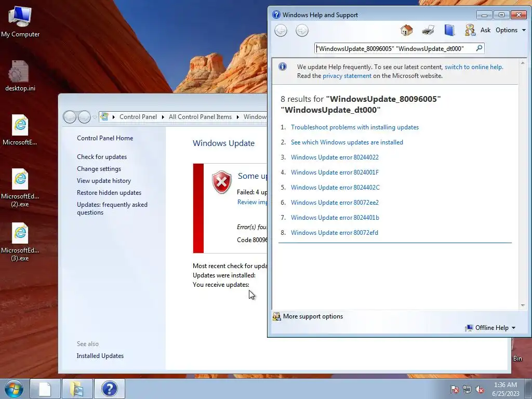The height and width of the screenshot is (399, 532).
Task: Click Control Panel address bar icon
Action: 104,117
